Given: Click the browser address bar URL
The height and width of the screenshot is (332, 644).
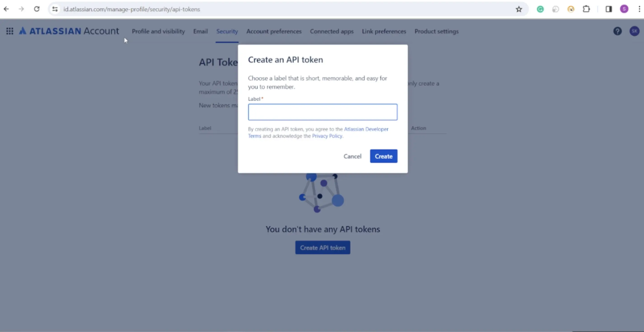Looking at the screenshot, I should click(131, 9).
